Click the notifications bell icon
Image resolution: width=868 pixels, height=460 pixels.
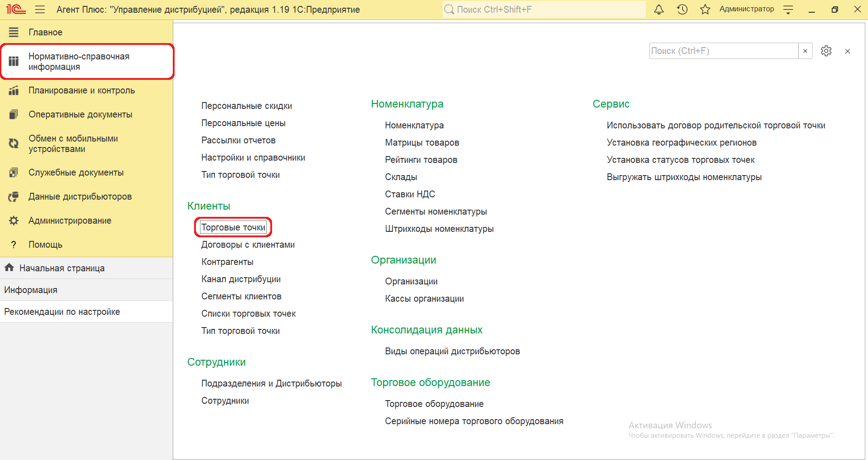click(658, 10)
